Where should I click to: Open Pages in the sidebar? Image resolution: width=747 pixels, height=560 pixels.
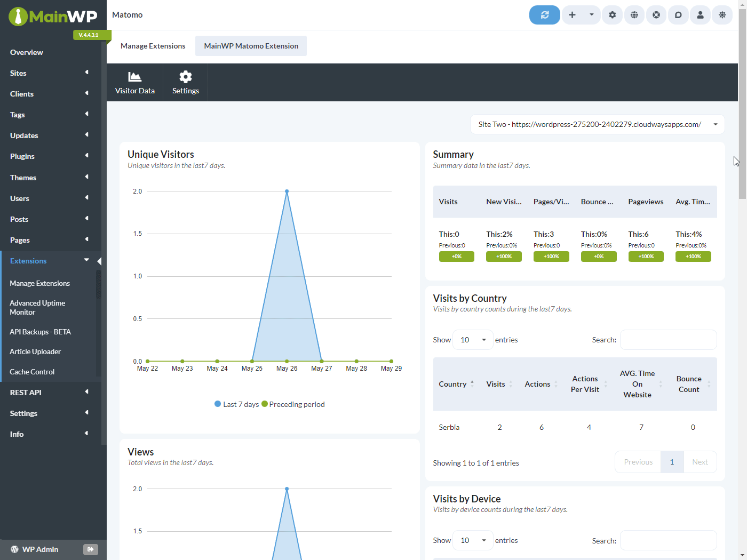[x=20, y=240]
